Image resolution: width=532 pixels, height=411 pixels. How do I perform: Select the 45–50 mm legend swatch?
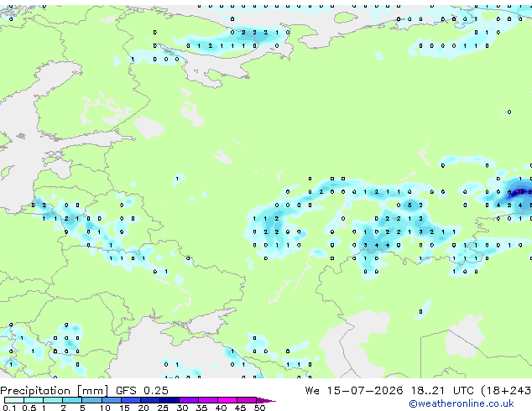coord(247,400)
